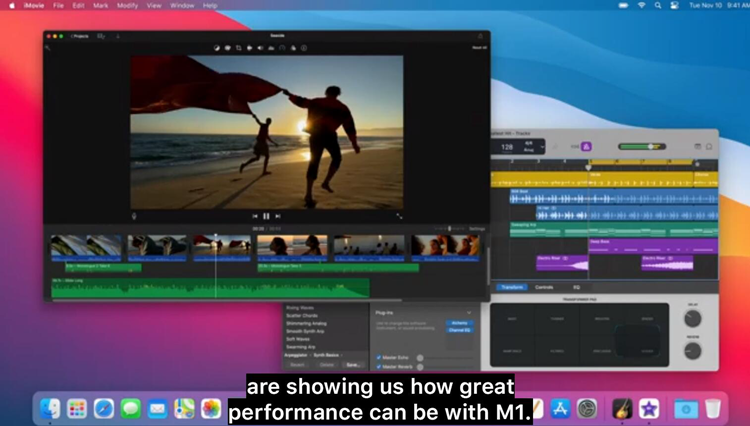Open the Volume adjustment tool
This screenshot has height=426, width=750.
(x=260, y=48)
